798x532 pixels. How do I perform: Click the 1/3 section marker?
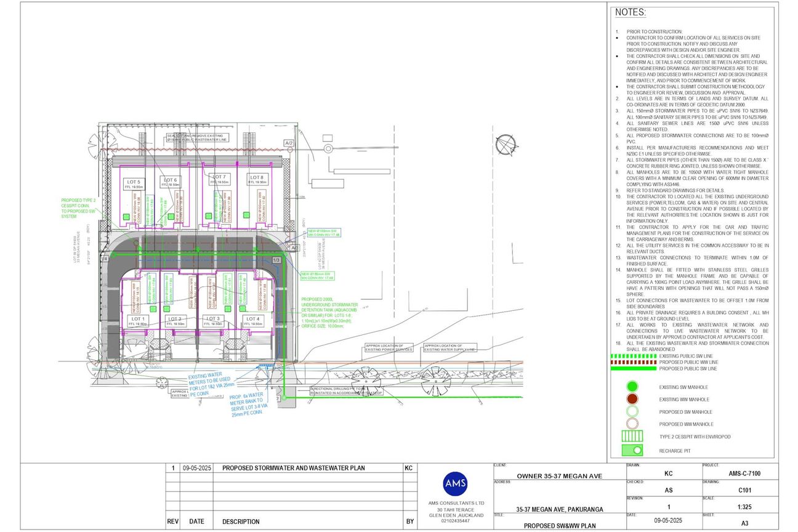[276, 260]
